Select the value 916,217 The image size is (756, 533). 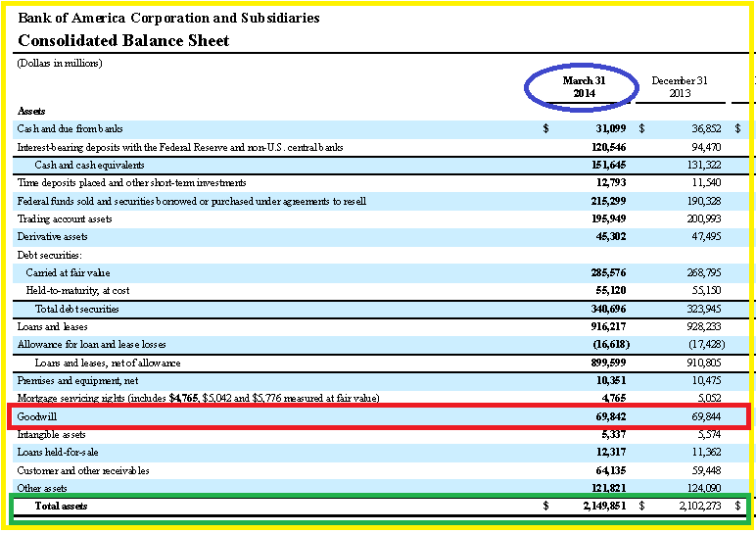click(x=608, y=327)
